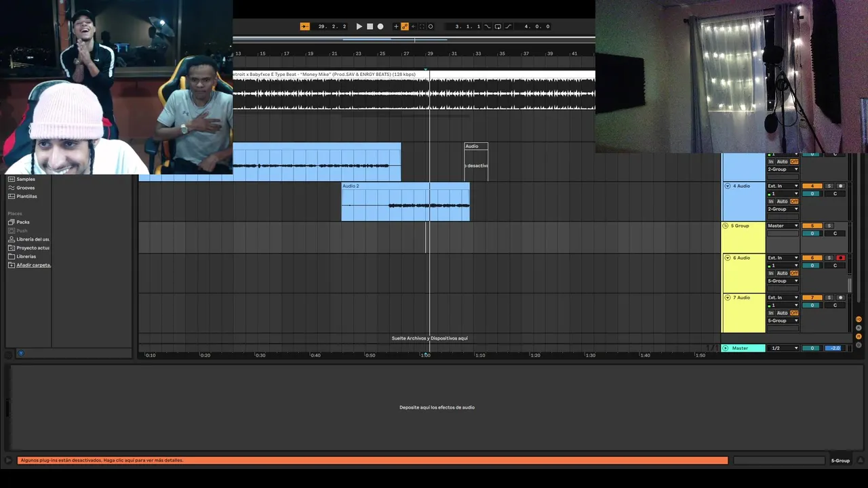868x488 pixels.
Task: Open Ext. In input dropdown on 6 Audio
Action: pos(783,258)
